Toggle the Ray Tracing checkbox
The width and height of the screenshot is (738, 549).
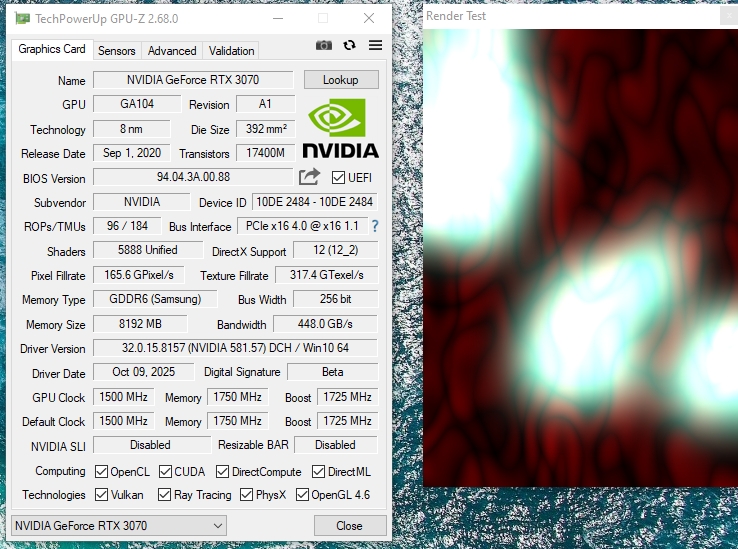click(x=164, y=494)
